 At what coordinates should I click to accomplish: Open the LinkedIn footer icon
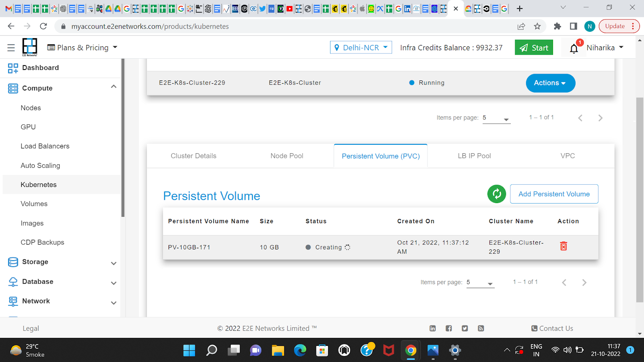point(433,329)
